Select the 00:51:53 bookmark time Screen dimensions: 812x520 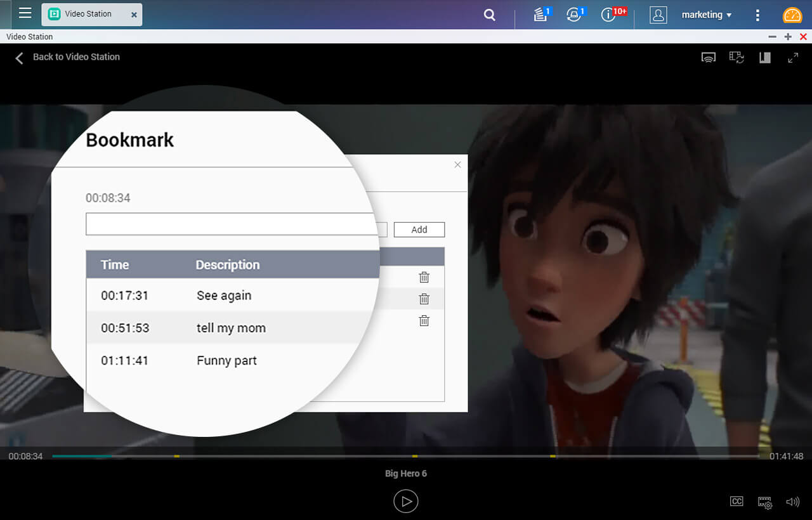(124, 328)
